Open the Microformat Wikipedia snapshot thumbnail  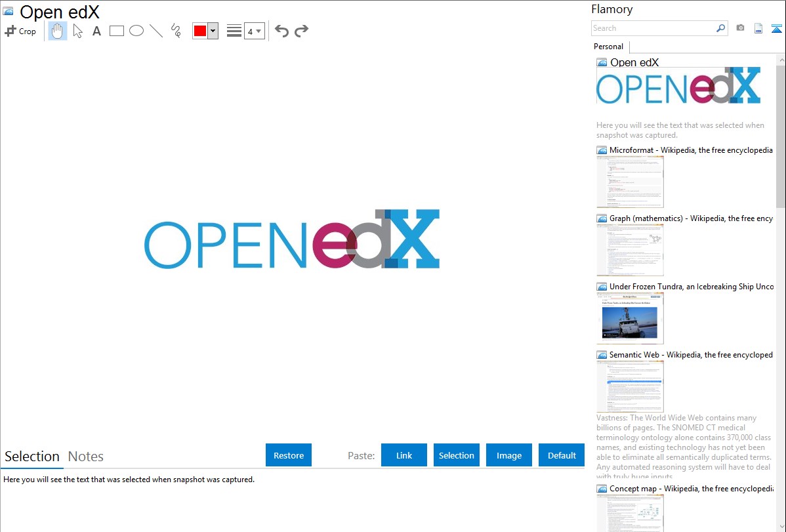(x=630, y=182)
